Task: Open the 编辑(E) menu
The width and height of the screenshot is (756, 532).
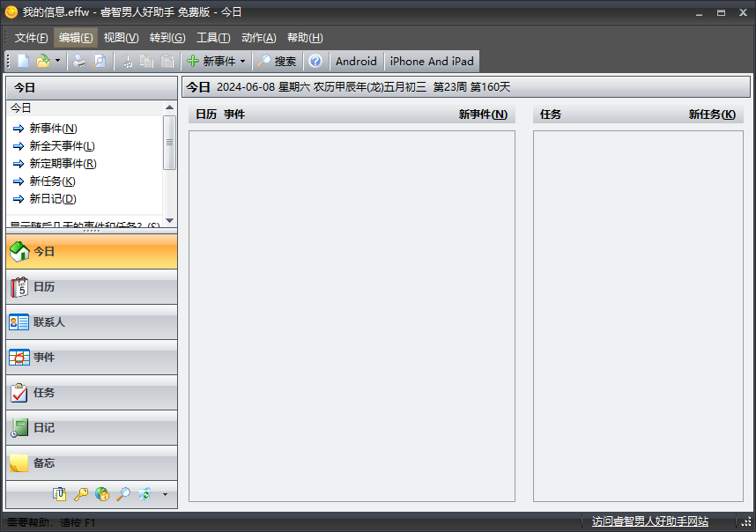Action: point(76,38)
